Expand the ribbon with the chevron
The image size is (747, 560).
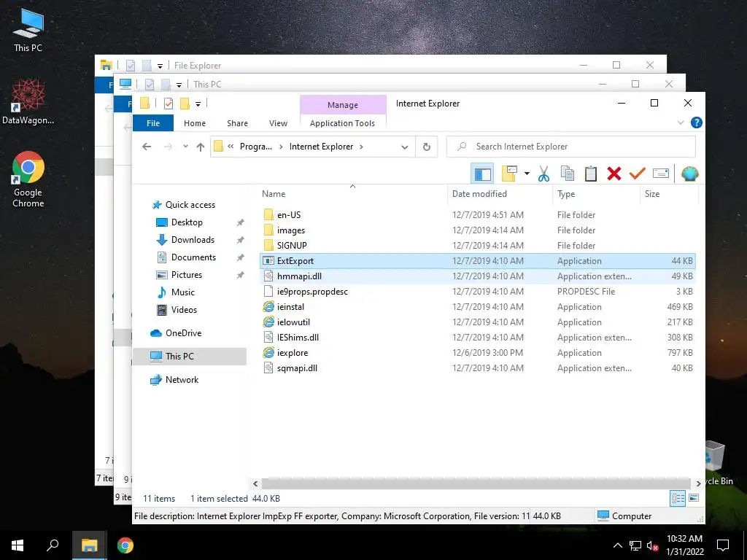(681, 122)
